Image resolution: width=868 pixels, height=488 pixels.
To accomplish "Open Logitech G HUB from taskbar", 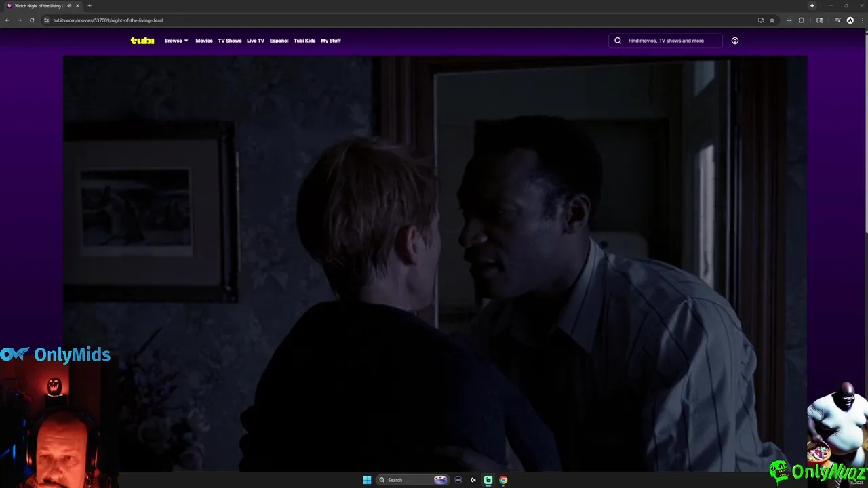I will tap(473, 480).
